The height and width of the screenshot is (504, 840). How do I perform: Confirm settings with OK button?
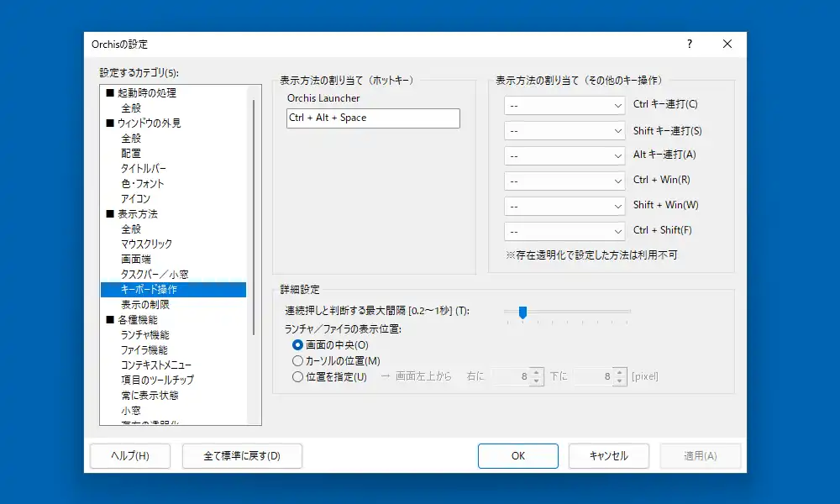[x=518, y=456]
